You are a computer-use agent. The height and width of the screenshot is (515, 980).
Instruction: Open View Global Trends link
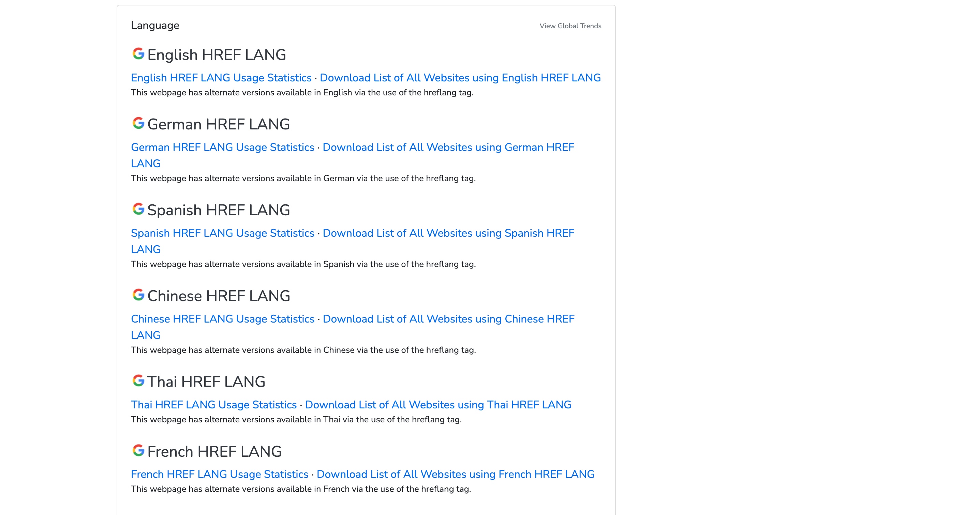click(570, 26)
